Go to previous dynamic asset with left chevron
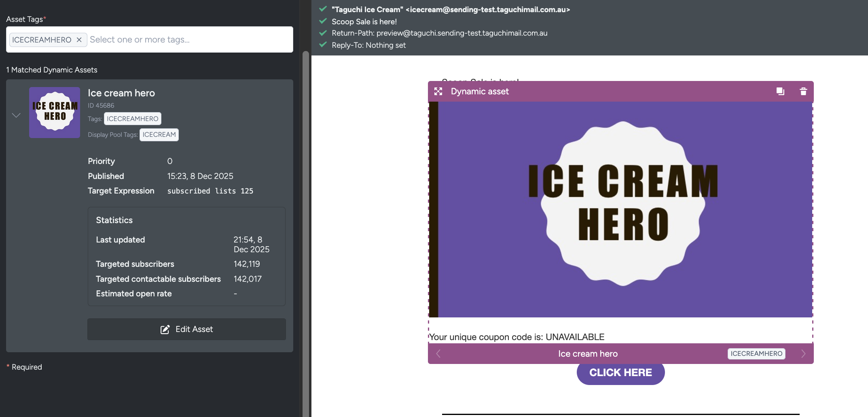 [438, 353]
